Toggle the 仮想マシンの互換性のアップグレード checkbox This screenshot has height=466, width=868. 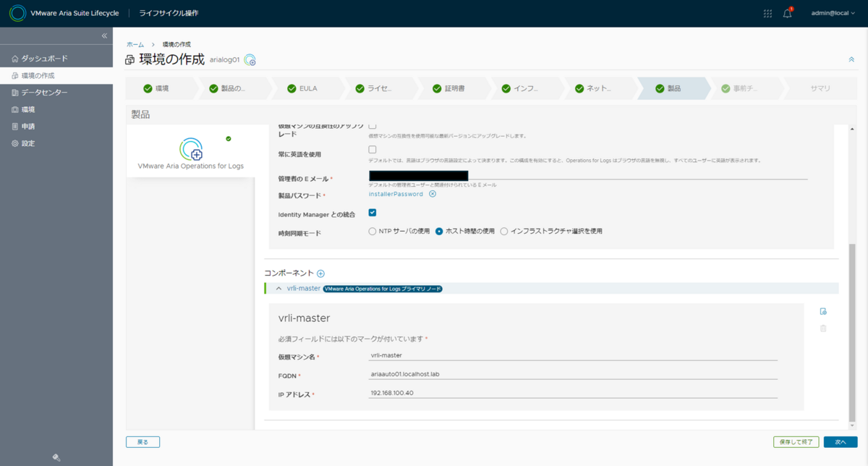click(373, 126)
